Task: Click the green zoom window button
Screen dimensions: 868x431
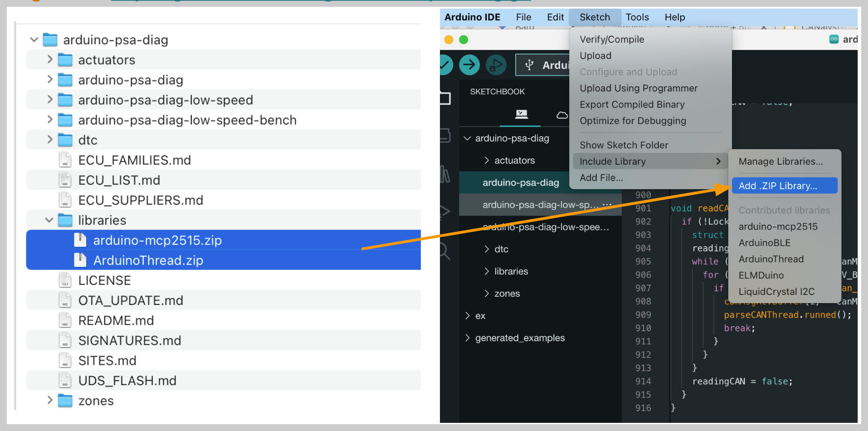Action: pos(463,39)
